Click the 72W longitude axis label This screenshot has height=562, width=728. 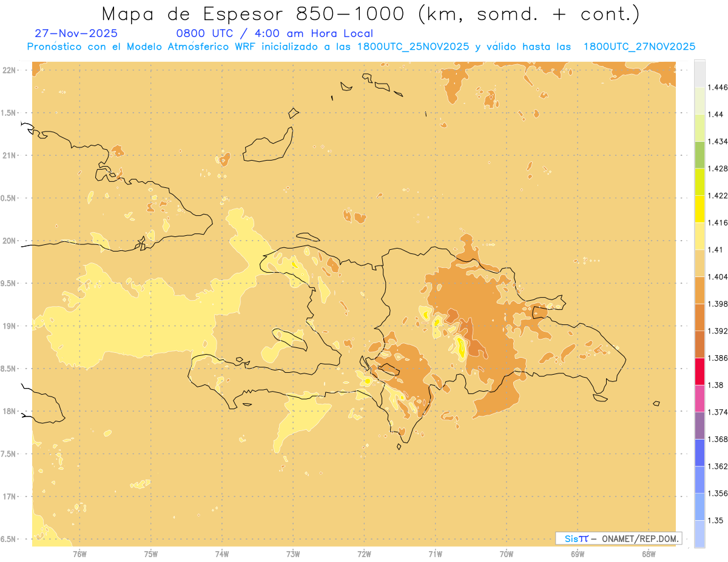click(364, 554)
